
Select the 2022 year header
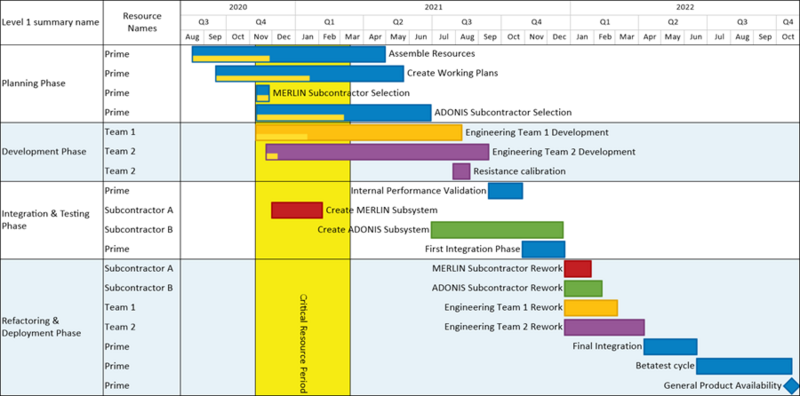(x=685, y=8)
